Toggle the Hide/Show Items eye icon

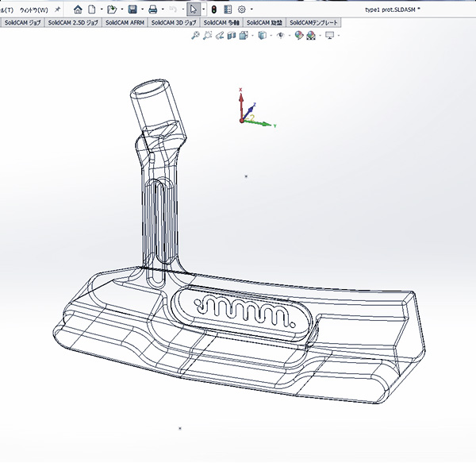280,36
